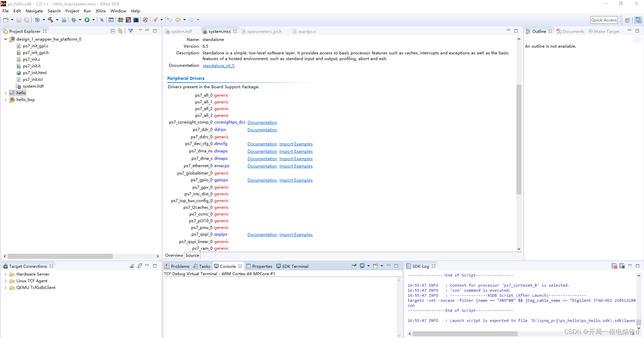The height and width of the screenshot is (338, 644).
Task: Click the Binary 010 toolbar icon
Action: pos(64,20)
